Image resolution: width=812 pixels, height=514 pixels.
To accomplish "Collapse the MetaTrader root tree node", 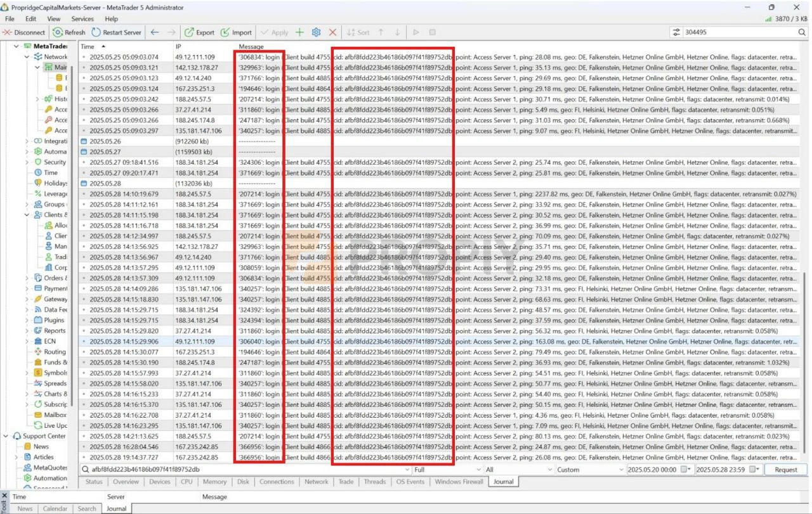I will 16,46.
